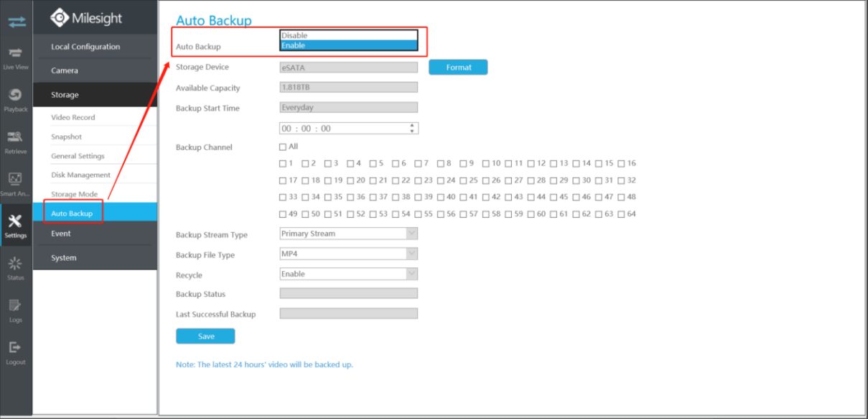Click the Logout icon
This screenshot has height=419, width=868.
[16, 348]
